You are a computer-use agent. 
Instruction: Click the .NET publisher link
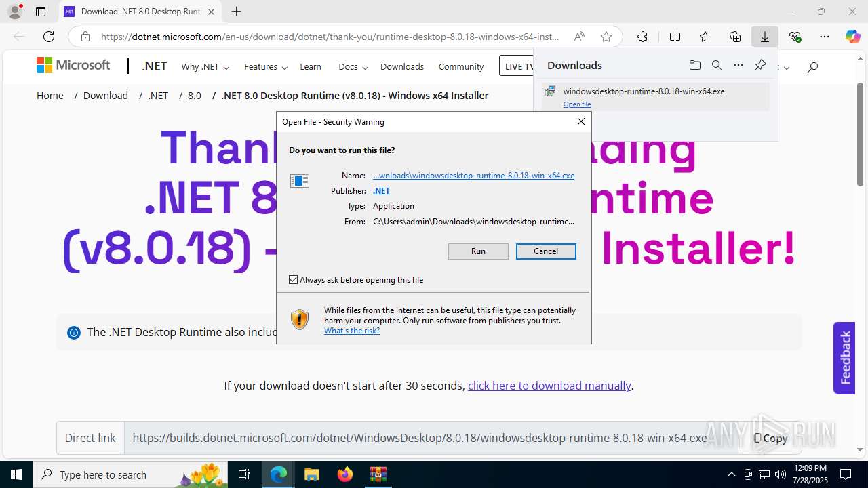[x=381, y=191]
